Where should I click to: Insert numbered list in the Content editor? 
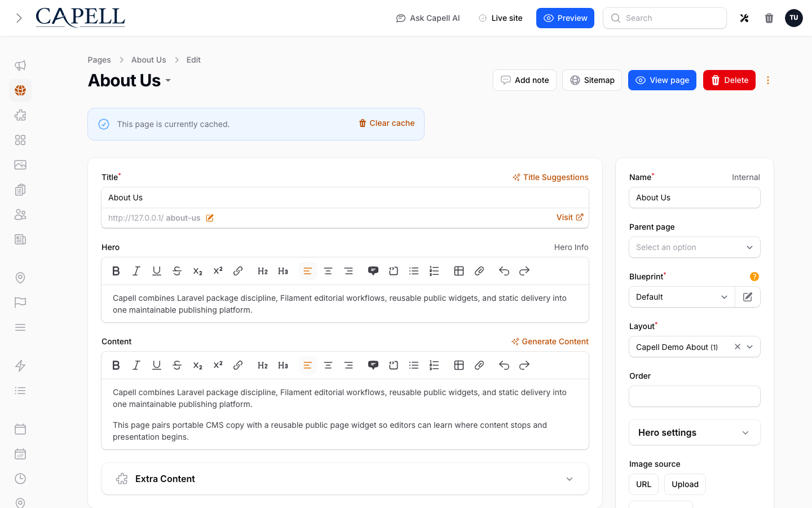tap(434, 365)
